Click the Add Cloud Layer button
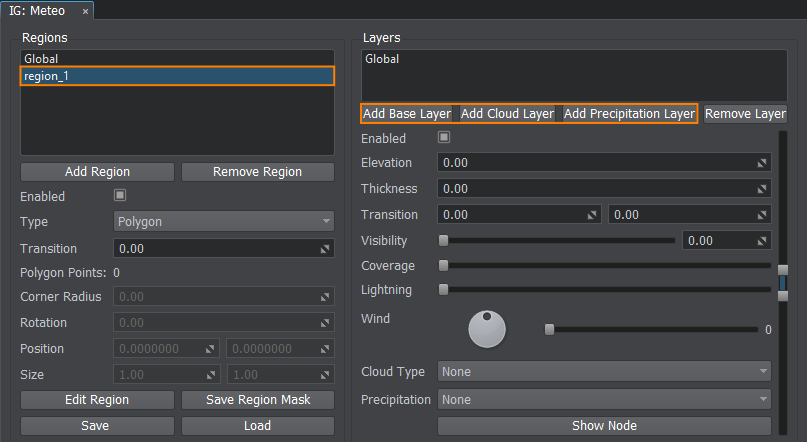807x442 pixels. [x=507, y=114]
